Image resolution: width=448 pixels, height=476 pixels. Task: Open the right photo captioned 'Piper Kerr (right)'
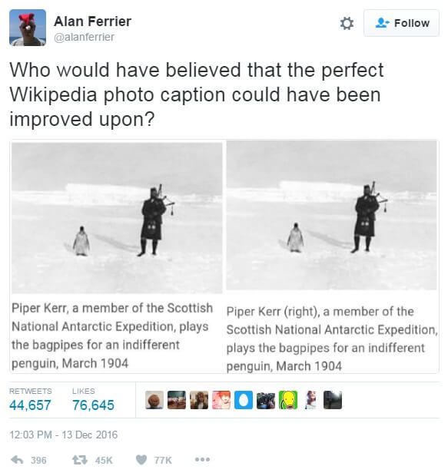point(332,215)
